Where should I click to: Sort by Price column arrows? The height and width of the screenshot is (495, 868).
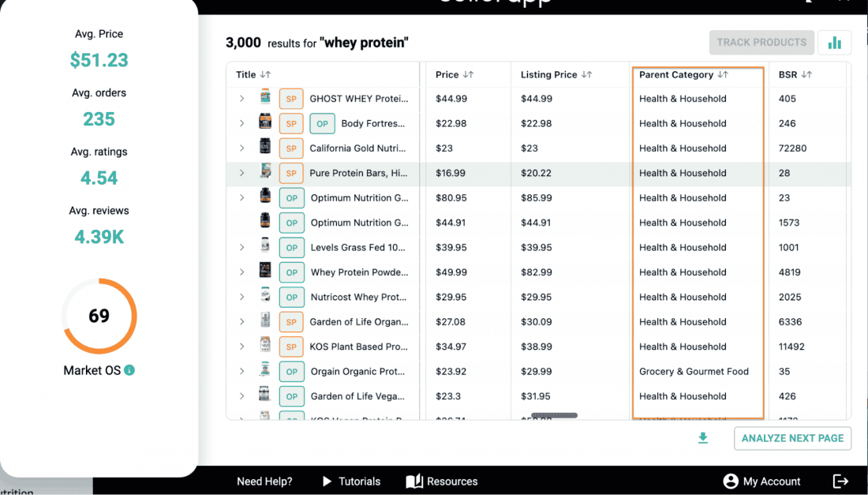pos(468,75)
